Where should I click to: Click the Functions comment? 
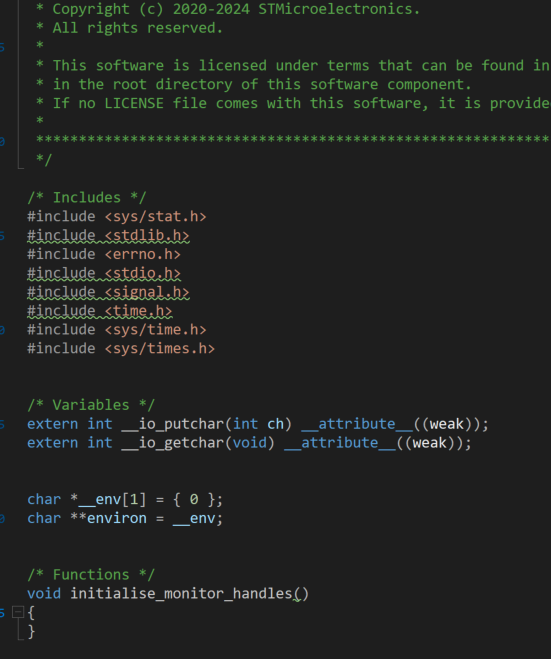click(x=91, y=575)
